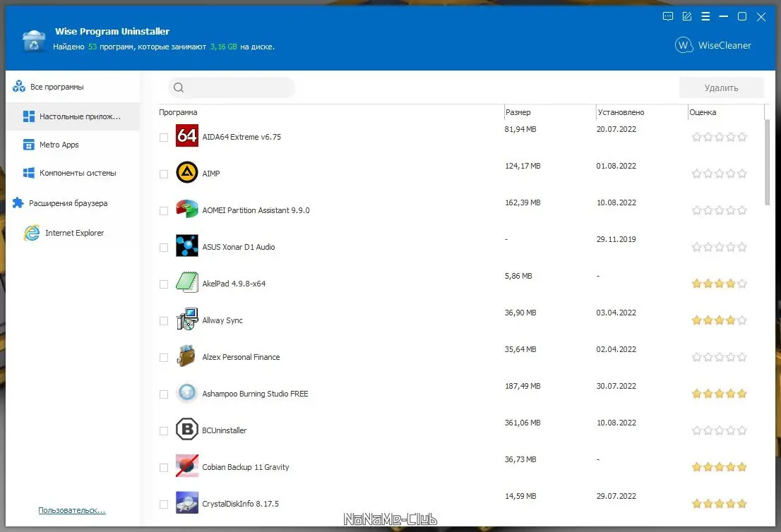Click the 124,17 MB size value

(x=523, y=166)
